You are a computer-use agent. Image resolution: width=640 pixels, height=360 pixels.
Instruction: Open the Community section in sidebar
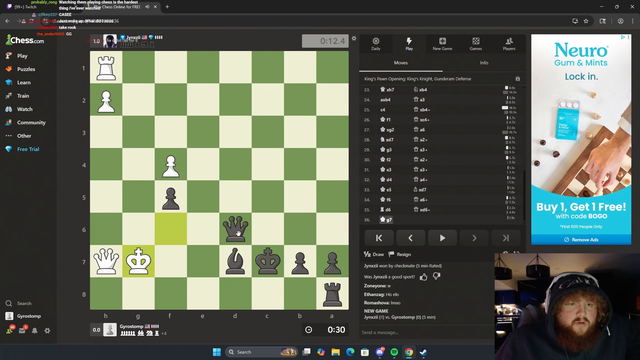[x=25, y=122]
